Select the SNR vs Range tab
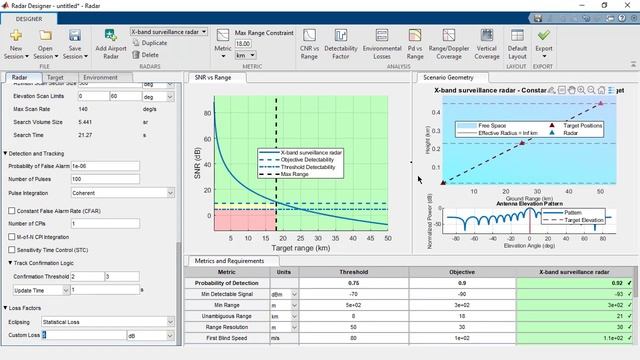The width and height of the screenshot is (640, 360). click(x=213, y=77)
